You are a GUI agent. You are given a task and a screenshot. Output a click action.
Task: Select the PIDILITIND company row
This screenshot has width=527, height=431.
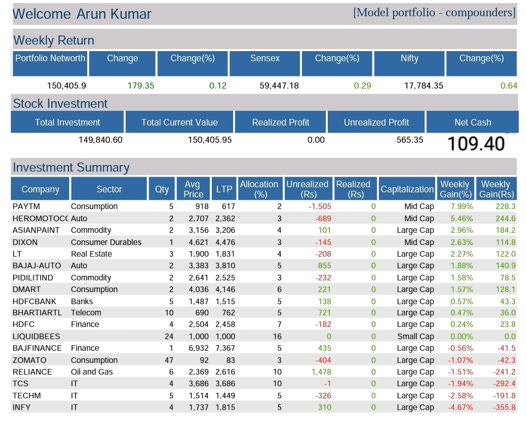click(x=264, y=278)
